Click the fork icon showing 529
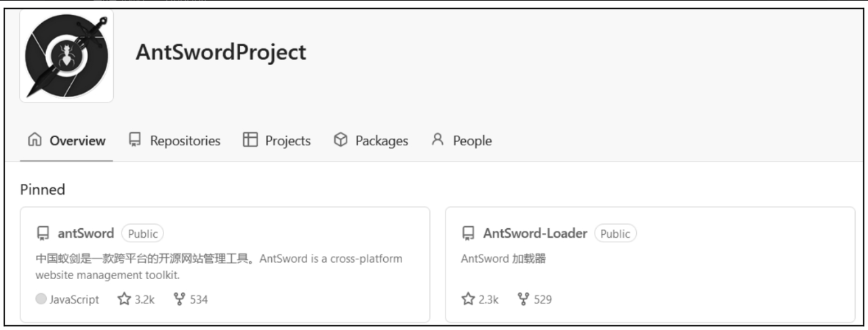868x330 pixels. click(523, 299)
